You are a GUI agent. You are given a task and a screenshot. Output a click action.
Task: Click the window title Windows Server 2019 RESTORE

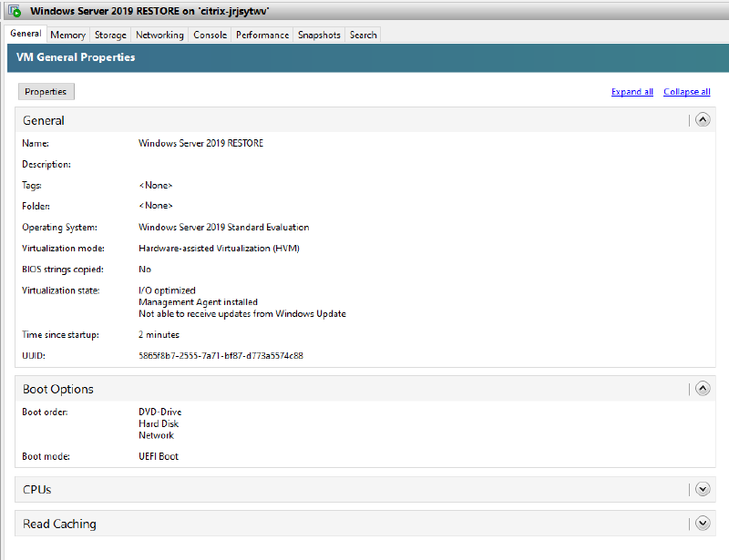click(149, 11)
